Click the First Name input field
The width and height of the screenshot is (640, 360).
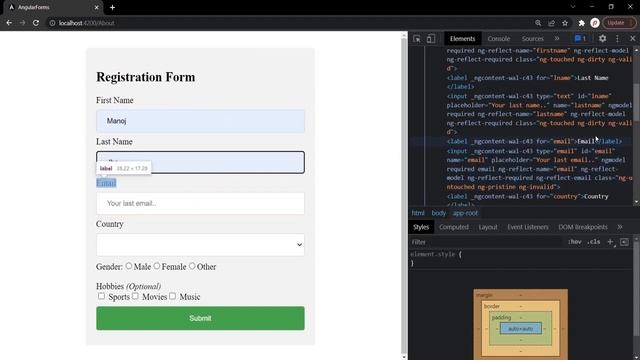coord(200,121)
